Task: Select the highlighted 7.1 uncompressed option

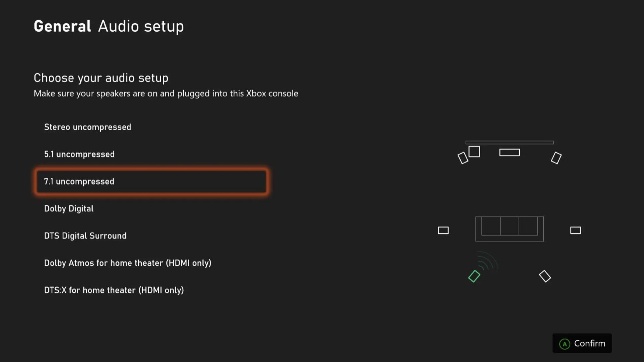Action: pos(151,181)
